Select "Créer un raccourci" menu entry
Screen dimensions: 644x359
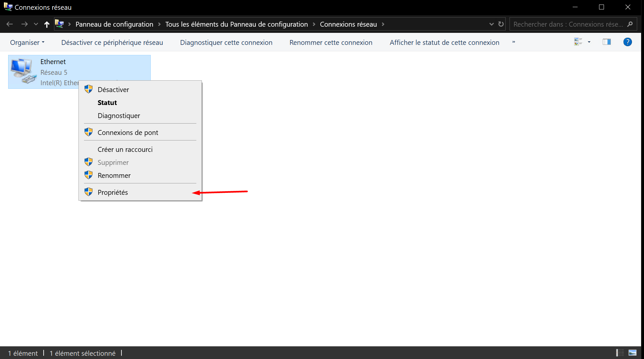140,150
